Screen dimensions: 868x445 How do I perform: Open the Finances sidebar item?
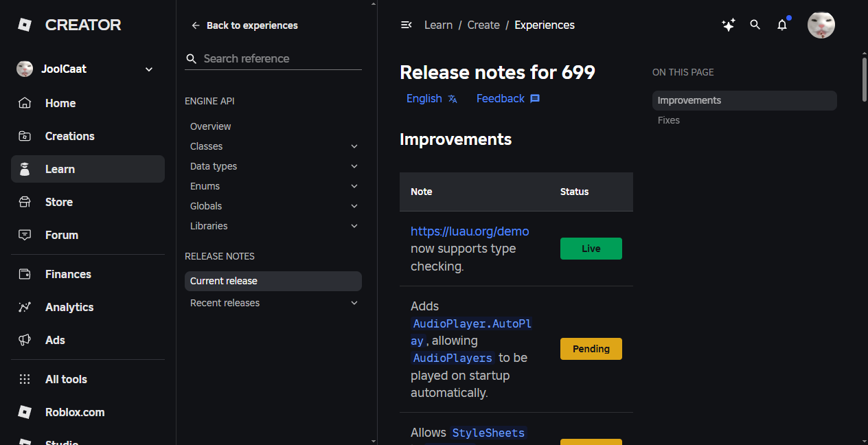(88, 274)
